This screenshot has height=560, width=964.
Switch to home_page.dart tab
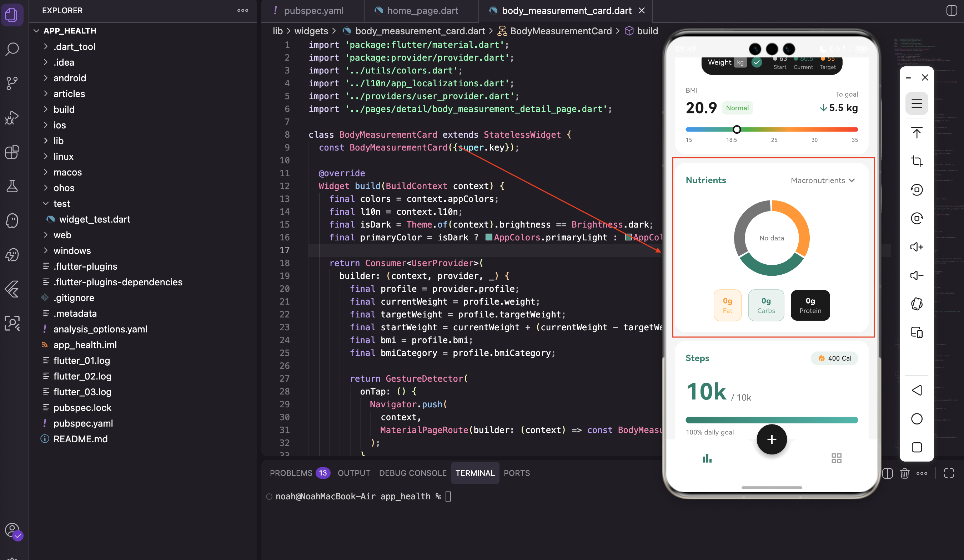422,11
